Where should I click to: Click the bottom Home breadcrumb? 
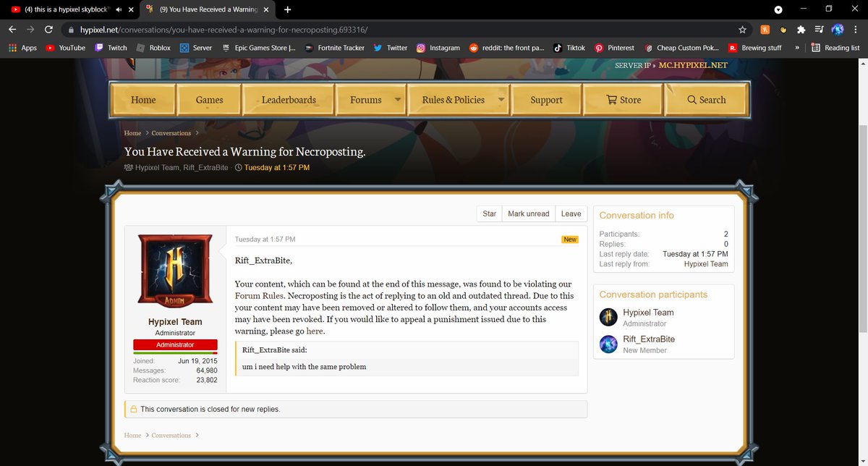(132, 436)
